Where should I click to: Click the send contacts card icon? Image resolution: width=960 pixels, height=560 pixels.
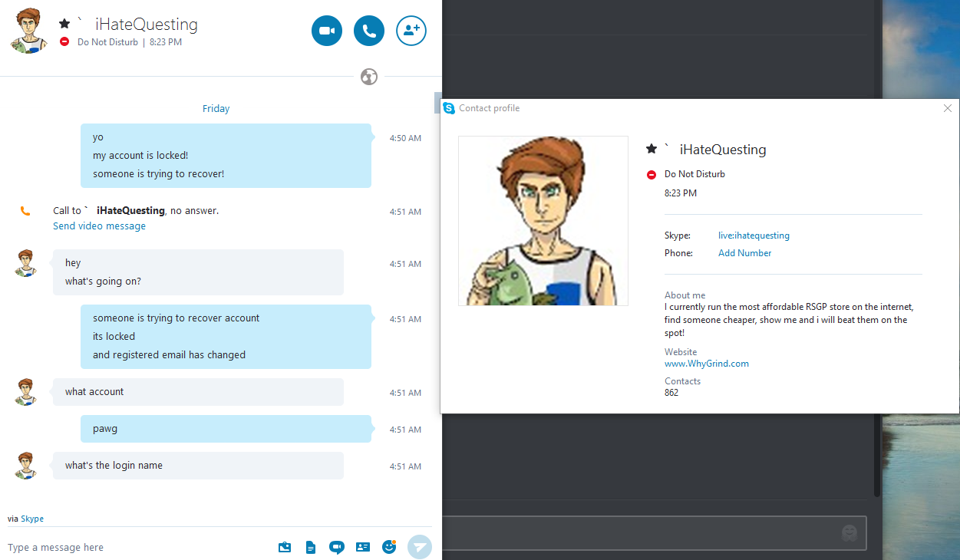click(x=363, y=547)
